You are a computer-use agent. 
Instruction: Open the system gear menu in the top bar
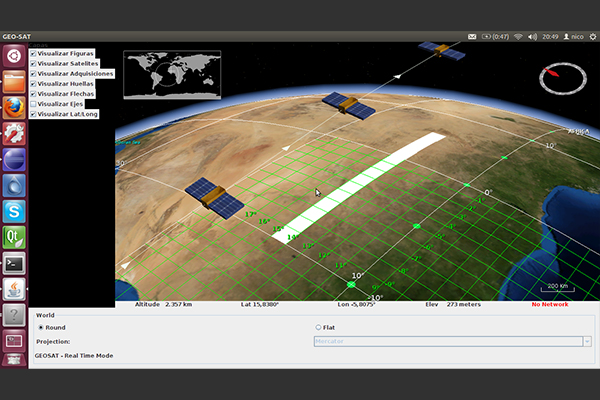(x=591, y=36)
